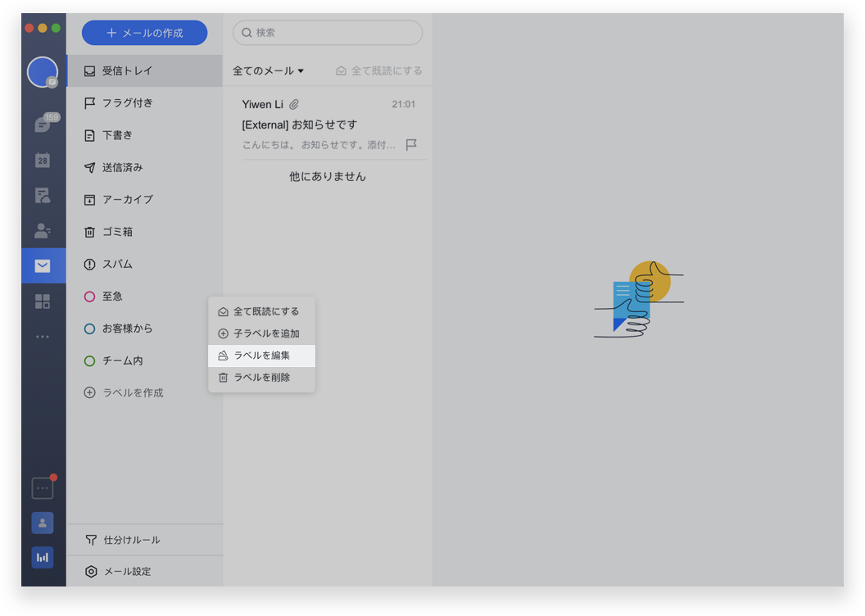865x616 pixels.
Task: Toggle the flag on Yiwen Li email
Action: click(411, 145)
